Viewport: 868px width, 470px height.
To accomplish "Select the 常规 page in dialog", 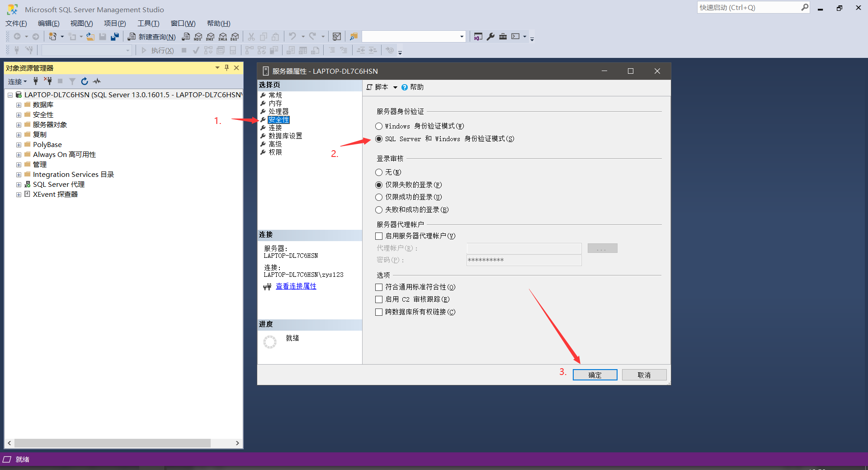I will tap(275, 95).
